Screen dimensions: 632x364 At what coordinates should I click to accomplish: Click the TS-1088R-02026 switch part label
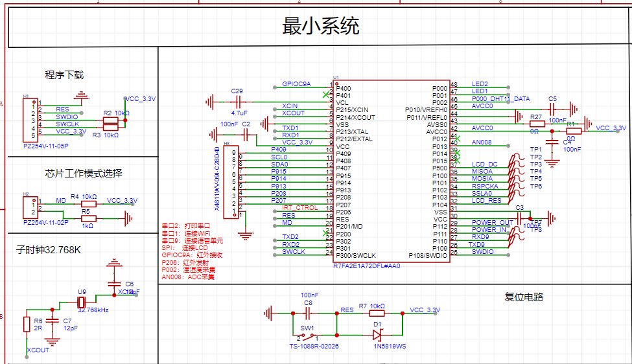click(x=314, y=347)
